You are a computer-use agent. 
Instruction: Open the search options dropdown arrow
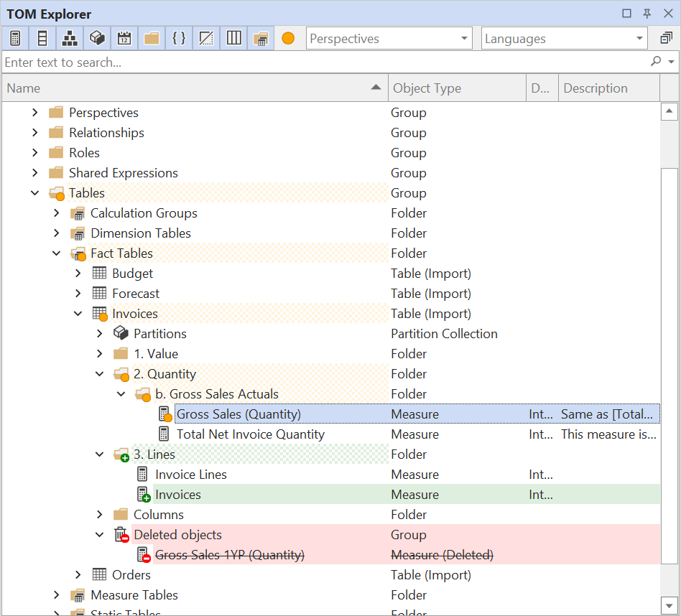point(671,62)
